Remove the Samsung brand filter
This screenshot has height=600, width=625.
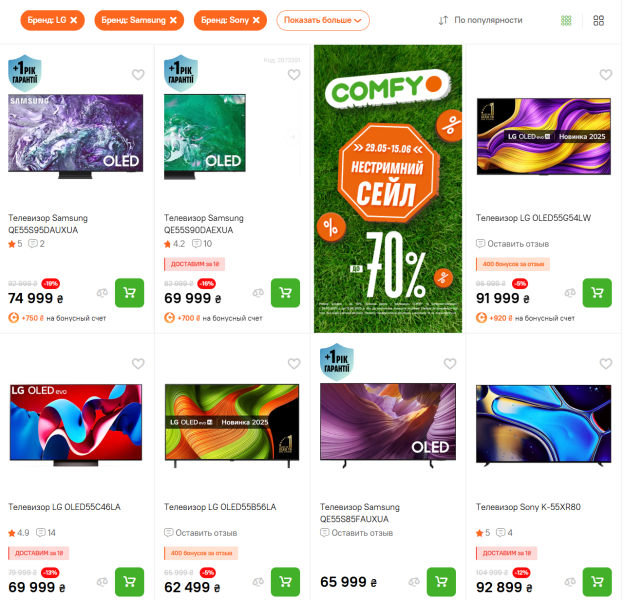tap(173, 20)
